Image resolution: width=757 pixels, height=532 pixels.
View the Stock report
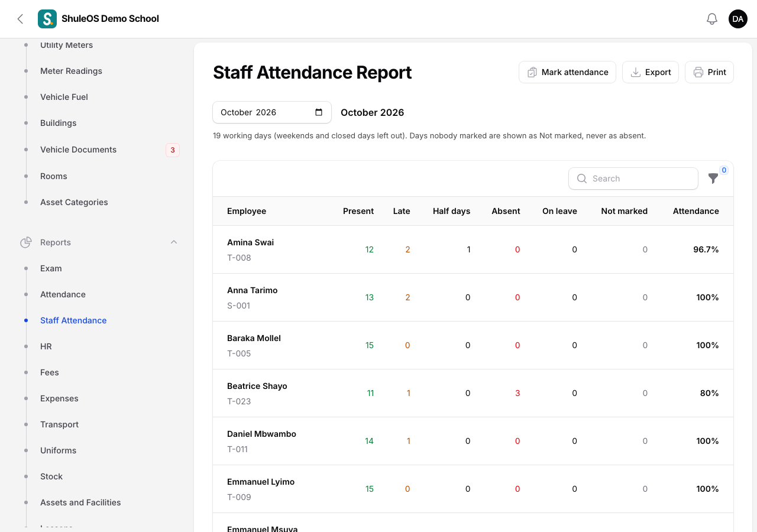(51, 476)
